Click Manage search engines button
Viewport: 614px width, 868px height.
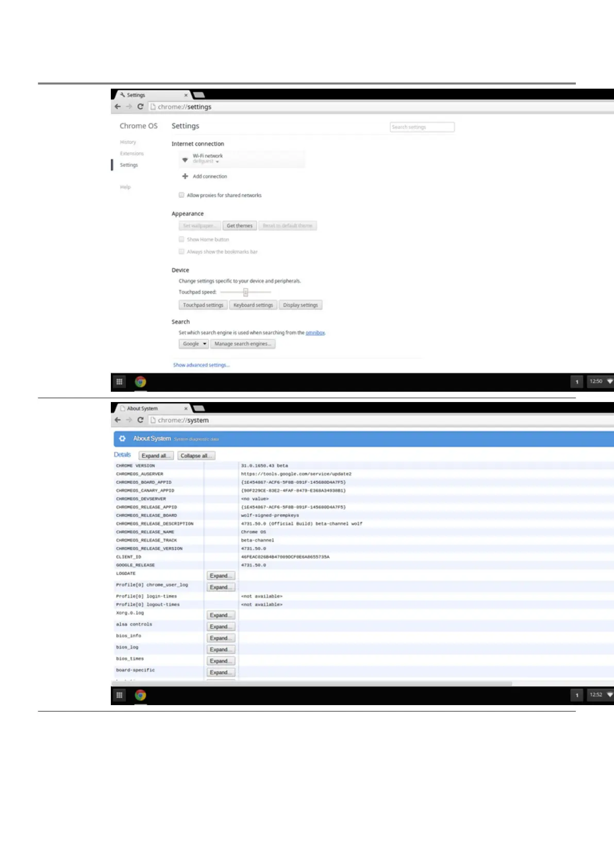coord(243,344)
